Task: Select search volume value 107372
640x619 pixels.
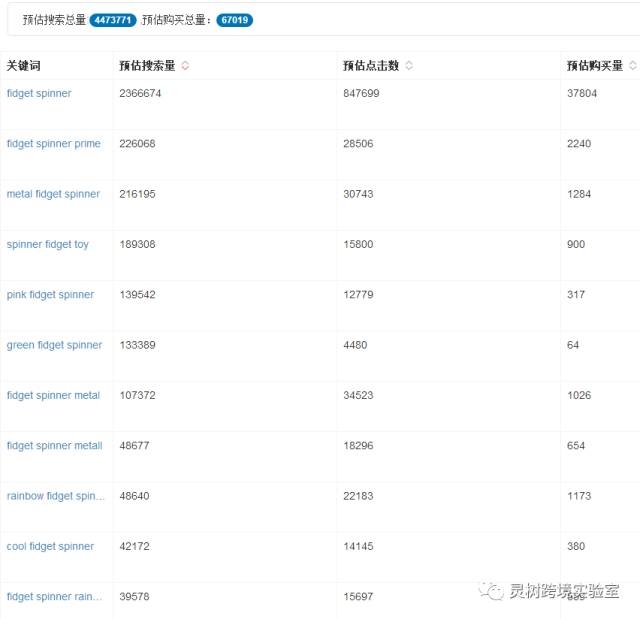Action: point(138,395)
